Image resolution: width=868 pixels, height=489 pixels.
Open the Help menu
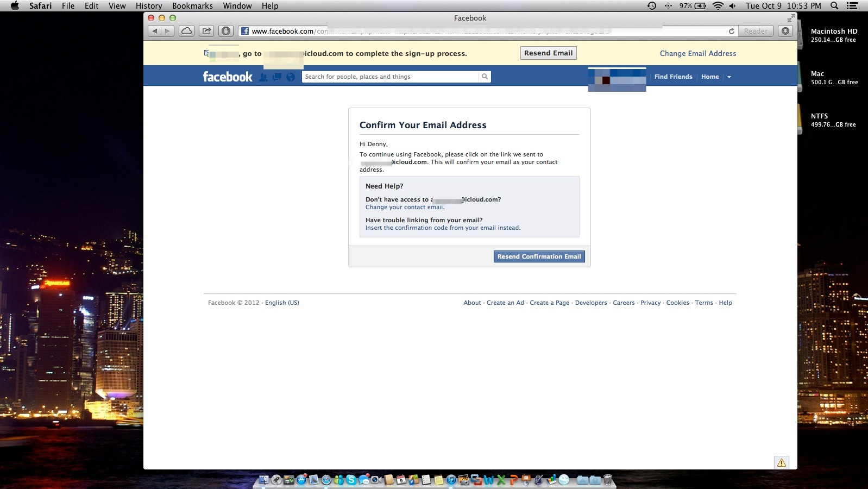pos(270,6)
